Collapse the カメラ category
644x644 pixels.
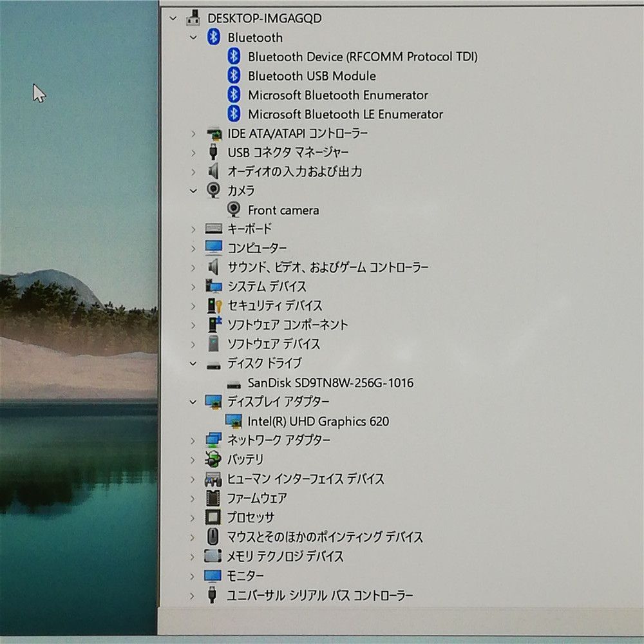[x=193, y=191]
